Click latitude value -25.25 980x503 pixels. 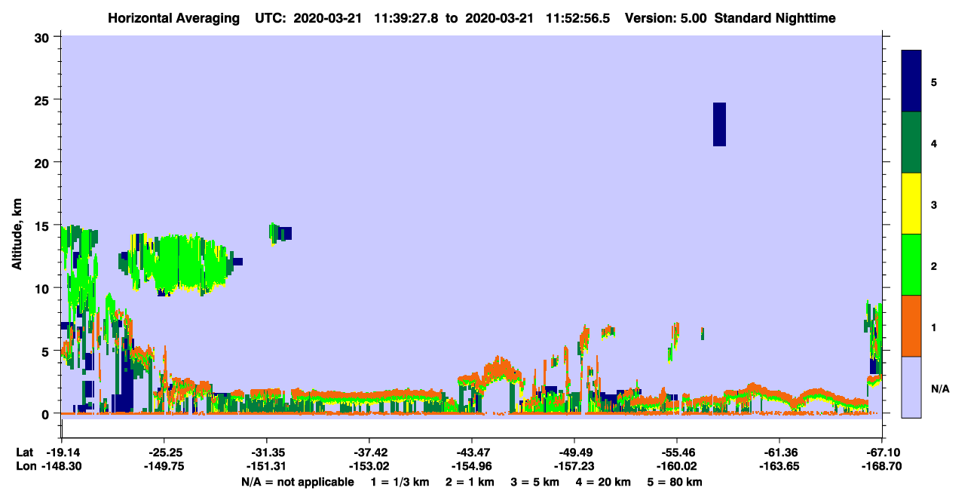point(164,452)
